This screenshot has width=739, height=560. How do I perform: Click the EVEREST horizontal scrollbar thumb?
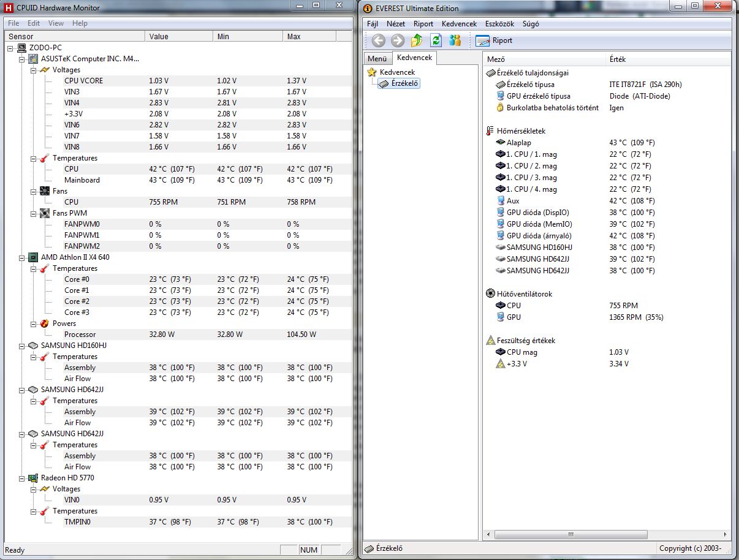pyautogui.click(x=570, y=534)
